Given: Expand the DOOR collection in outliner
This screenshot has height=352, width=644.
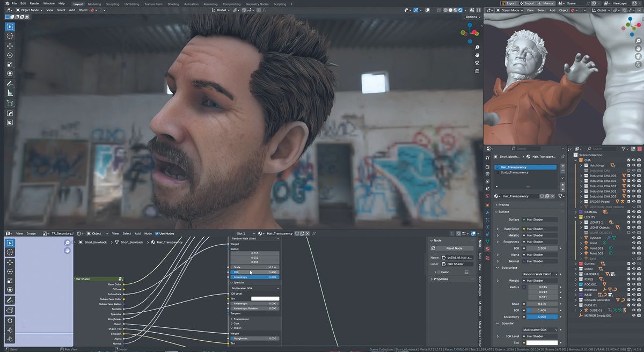Looking at the screenshot, I should [576, 269].
